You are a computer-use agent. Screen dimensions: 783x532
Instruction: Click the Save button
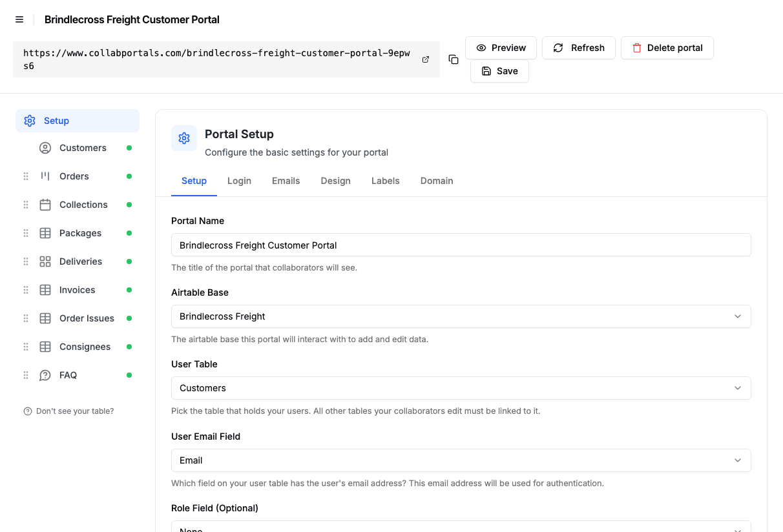499,71
